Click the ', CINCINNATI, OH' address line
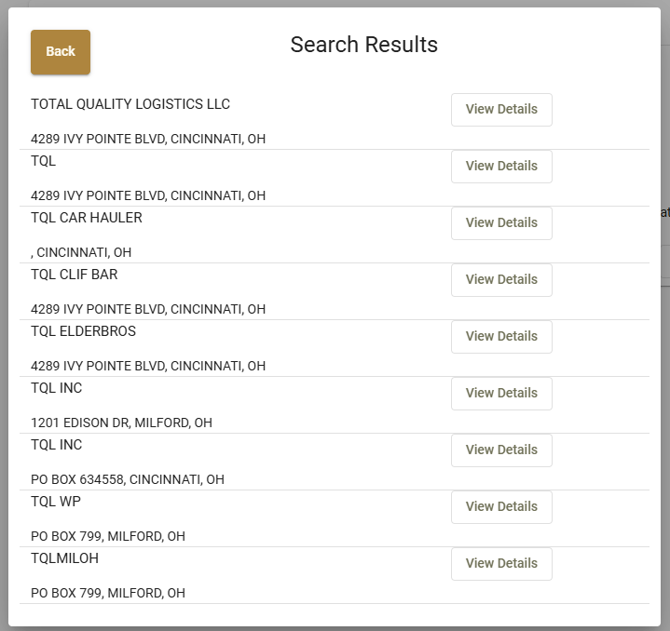Screen dimensions: 670x631 81,252
